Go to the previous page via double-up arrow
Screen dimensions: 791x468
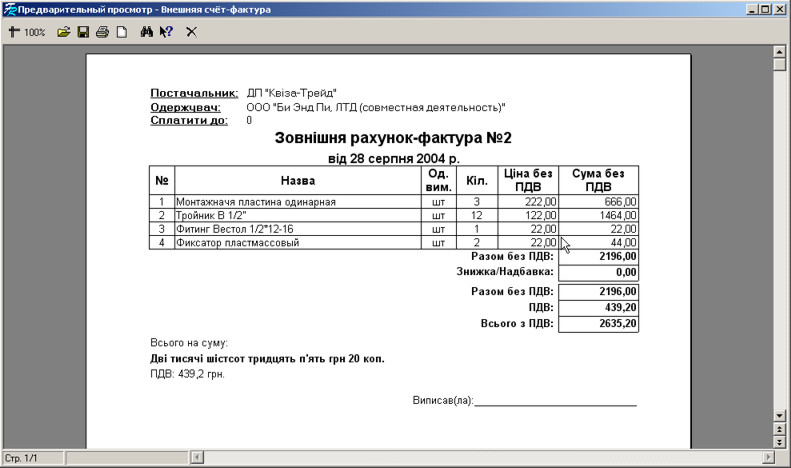[x=780, y=428]
